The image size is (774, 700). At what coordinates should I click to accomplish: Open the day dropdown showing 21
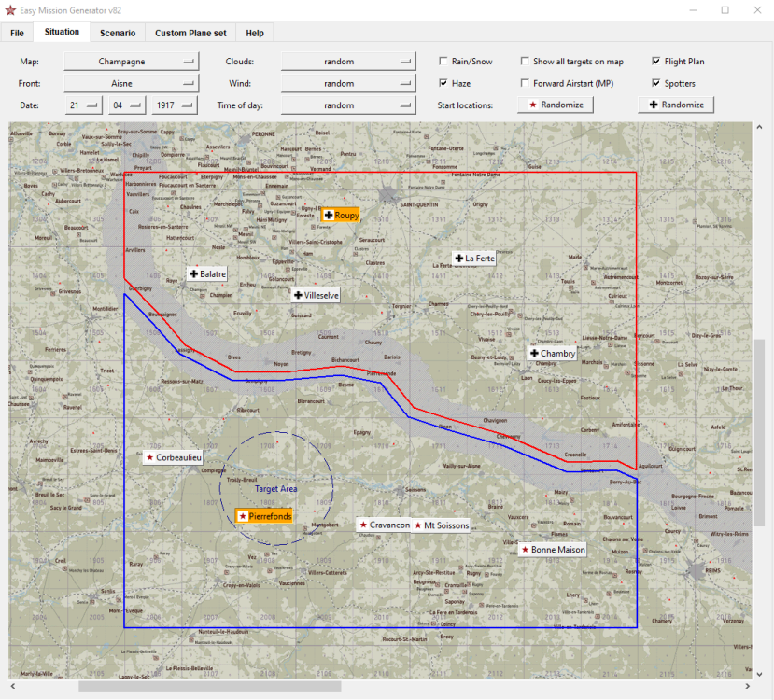[x=83, y=105]
